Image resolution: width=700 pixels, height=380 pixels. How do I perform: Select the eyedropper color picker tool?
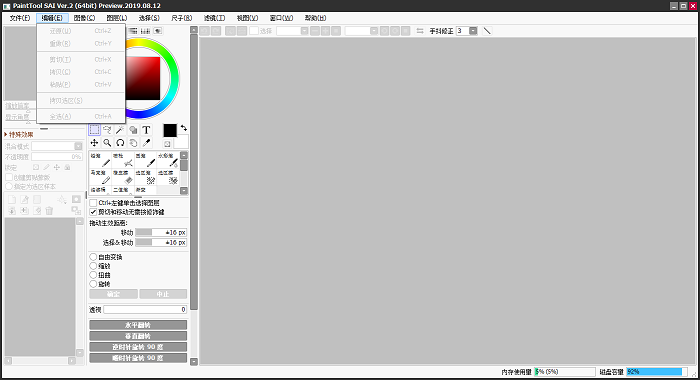pyautogui.click(x=146, y=143)
